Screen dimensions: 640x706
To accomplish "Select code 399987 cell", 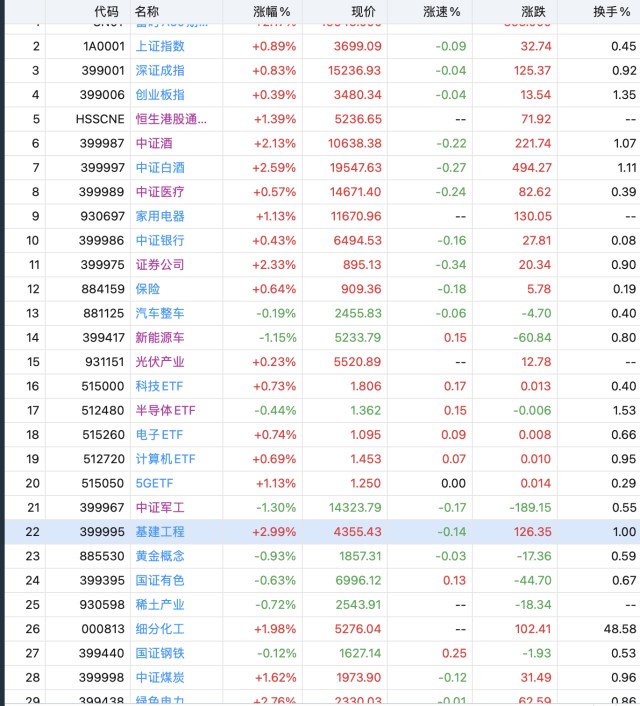I will click(x=102, y=144).
